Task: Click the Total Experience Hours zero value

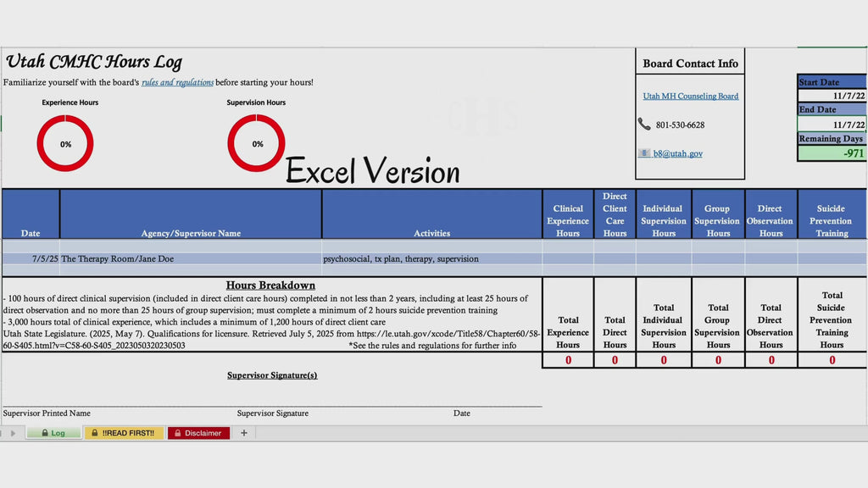Action: point(568,360)
